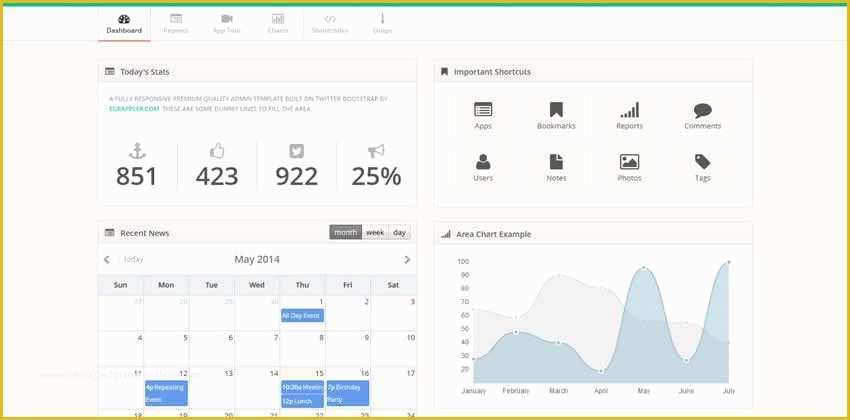The height and width of the screenshot is (420, 850).
Task: Click the Area Chart Example title
Action: 494,234
